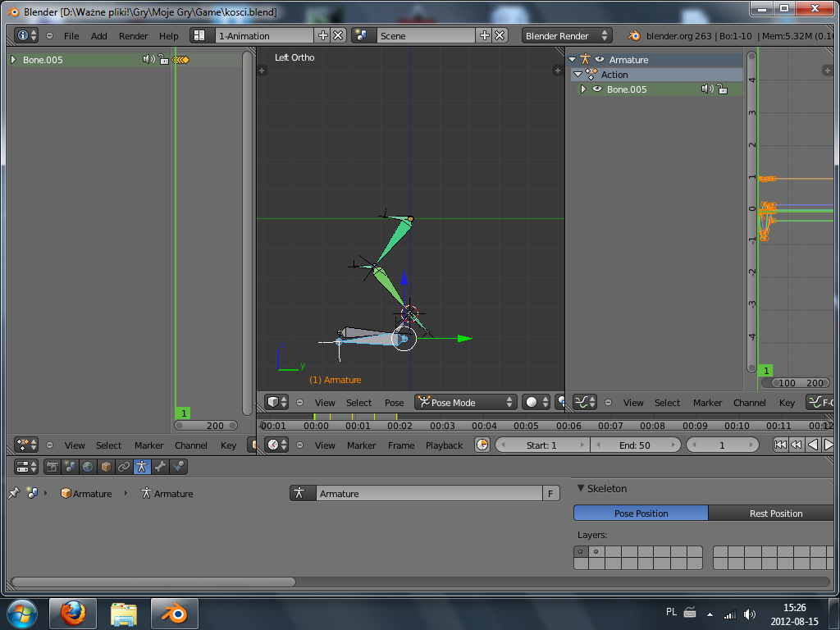Toggle pin icon in Properties context
Image resolution: width=840 pixels, height=630 pixels.
pyautogui.click(x=14, y=493)
